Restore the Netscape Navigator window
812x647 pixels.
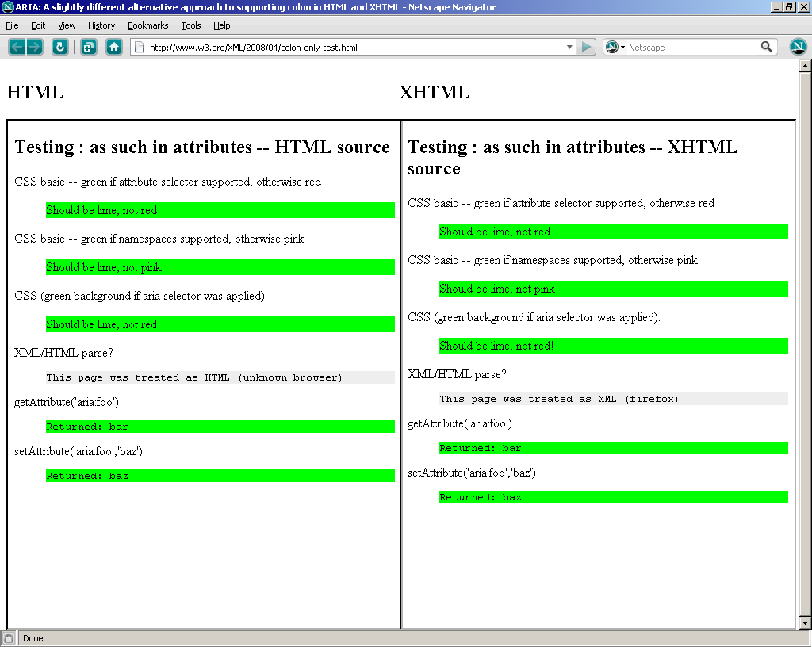788,7
